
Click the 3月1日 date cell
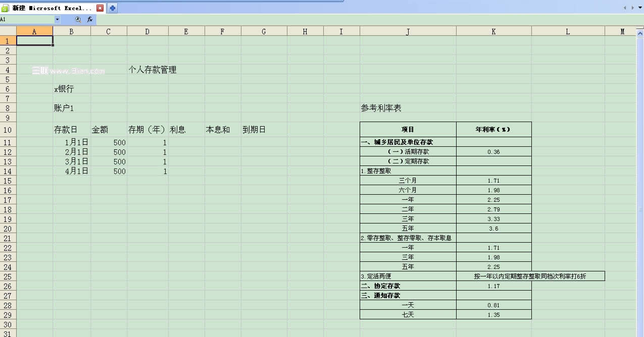(x=72, y=161)
